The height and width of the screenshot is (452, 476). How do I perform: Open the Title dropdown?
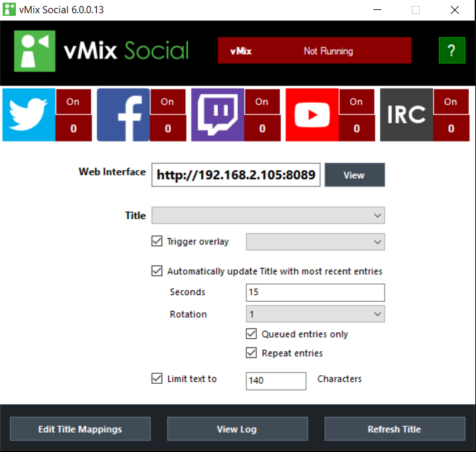[268, 216]
